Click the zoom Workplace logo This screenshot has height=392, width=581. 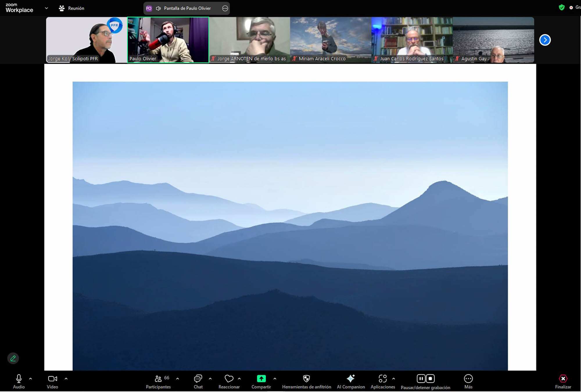click(19, 8)
